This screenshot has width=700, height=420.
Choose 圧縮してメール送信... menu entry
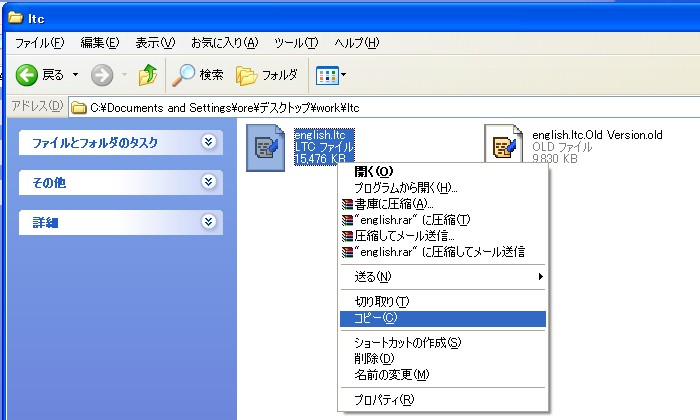443,236
